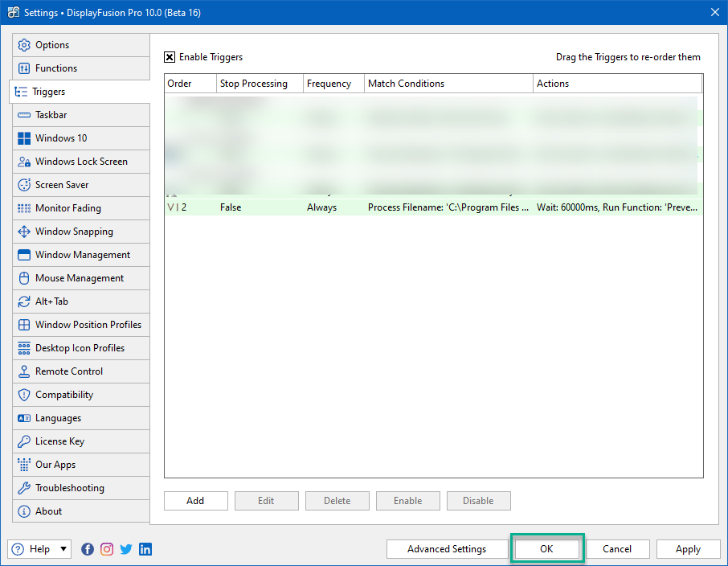
Task: Click the Alt+Tab refresh icon
Action: coord(23,301)
